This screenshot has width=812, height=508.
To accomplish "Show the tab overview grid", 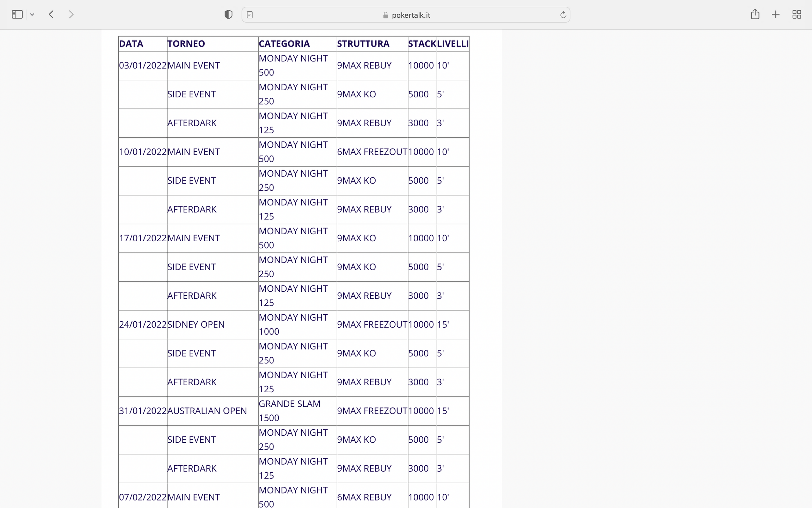I will (796, 14).
